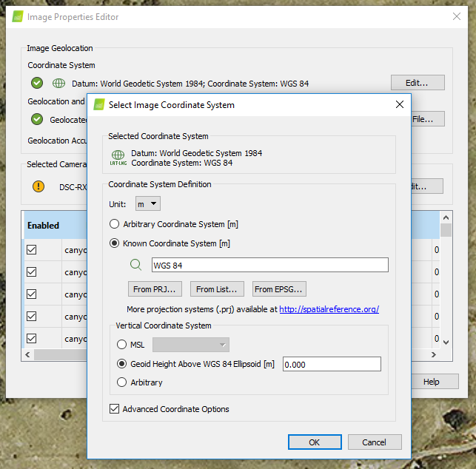Click the From List... button
The height and width of the screenshot is (469, 476).
(217, 289)
